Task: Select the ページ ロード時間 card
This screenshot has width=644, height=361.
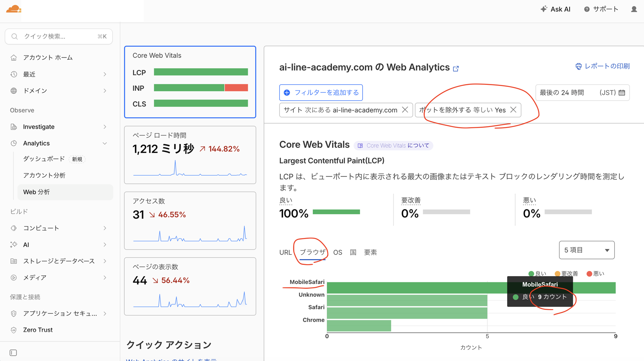Action: [x=190, y=155]
